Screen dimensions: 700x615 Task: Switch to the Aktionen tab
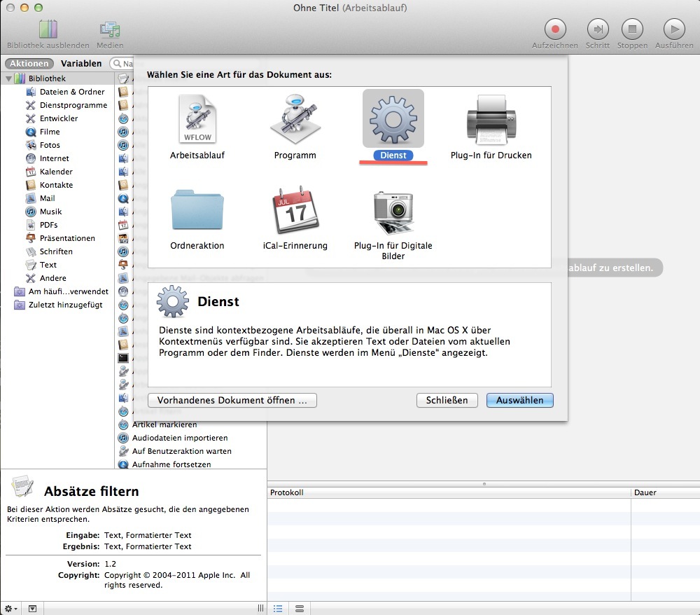[29, 63]
